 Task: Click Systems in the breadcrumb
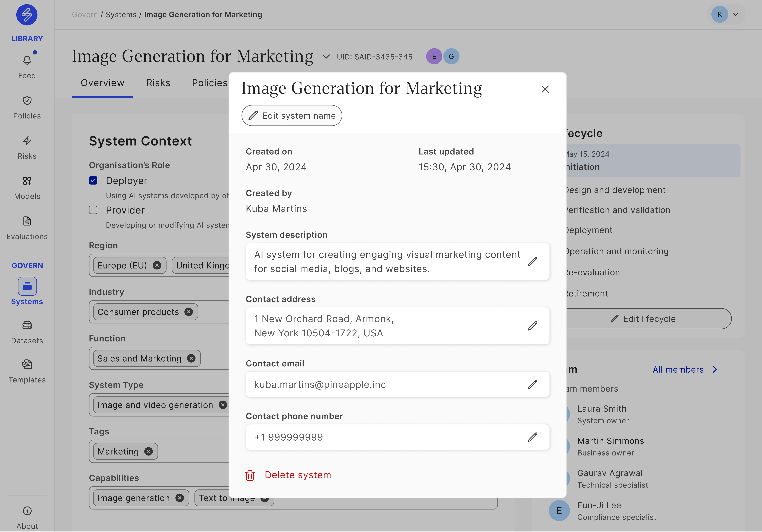pos(121,15)
